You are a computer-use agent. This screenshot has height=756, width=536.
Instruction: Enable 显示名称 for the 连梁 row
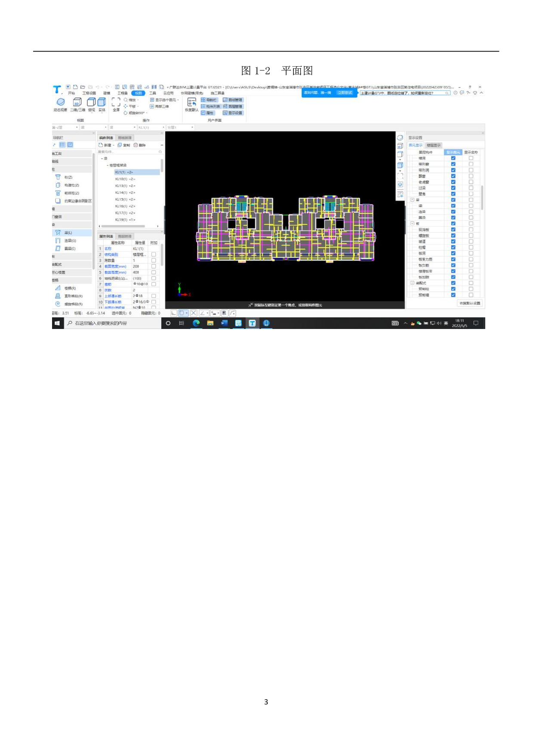(x=471, y=212)
